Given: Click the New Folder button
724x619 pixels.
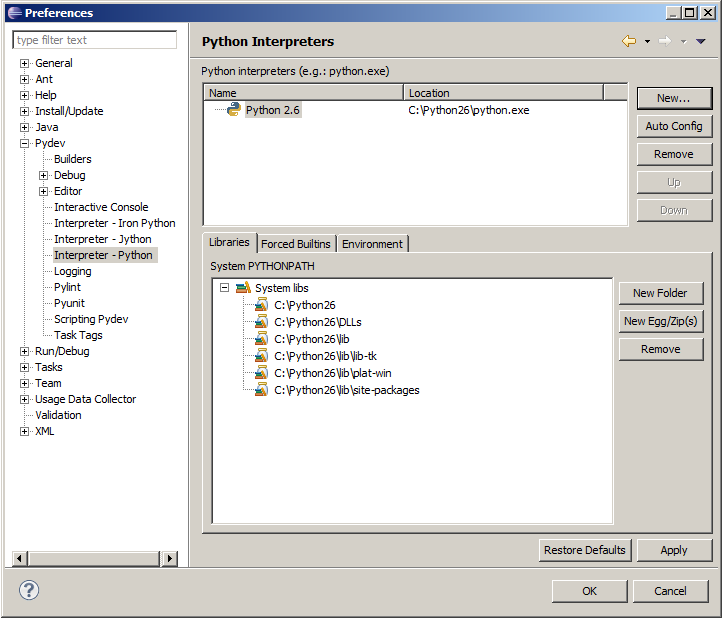Looking at the screenshot, I should click(661, 293).
